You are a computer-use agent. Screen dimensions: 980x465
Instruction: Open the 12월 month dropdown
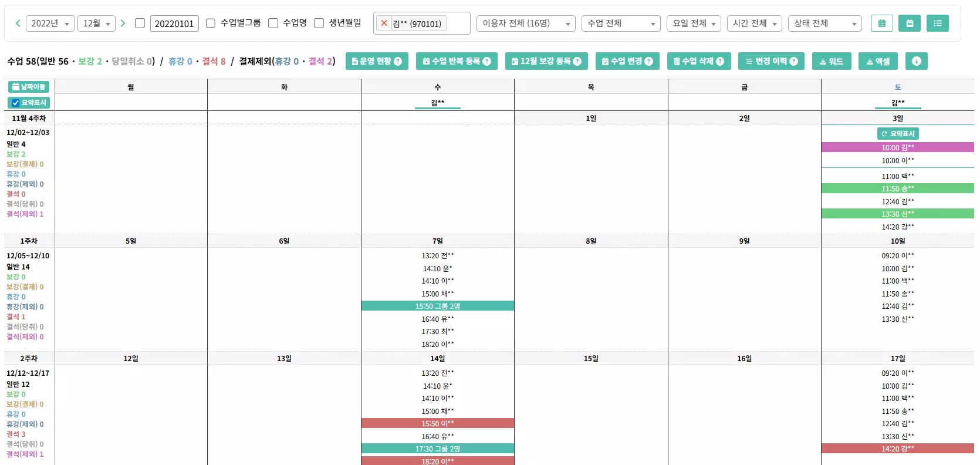point(97,23)
